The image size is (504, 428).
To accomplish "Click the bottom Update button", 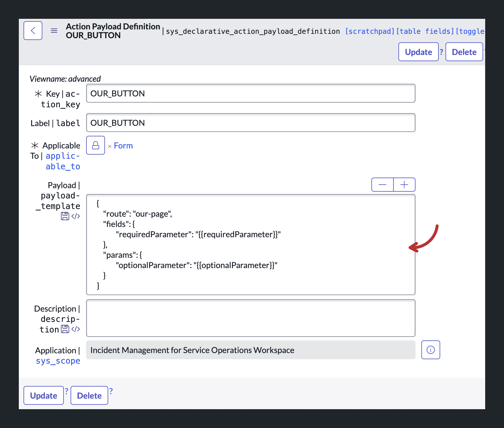I will click(x=44, y=395).
